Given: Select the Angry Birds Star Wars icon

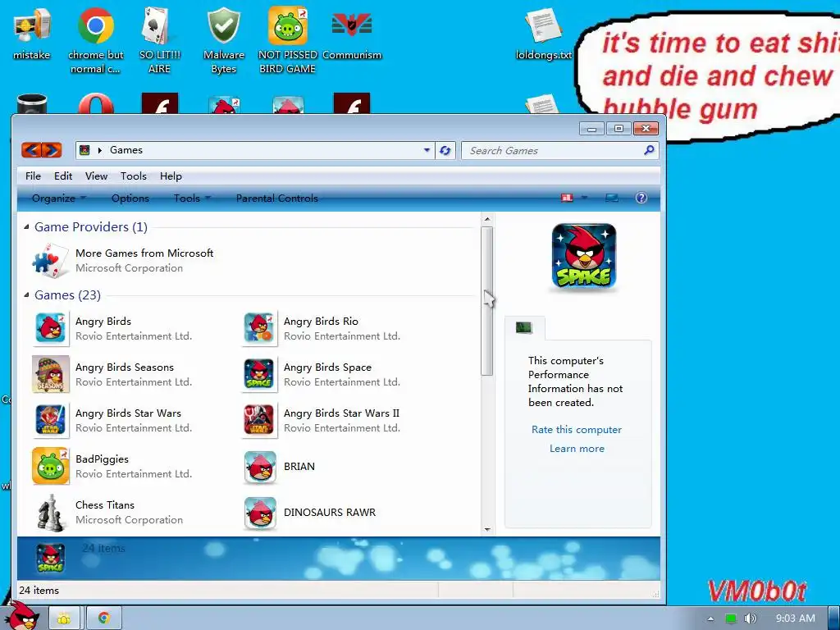Looking at the screenshot, I should tap(51, 420).
